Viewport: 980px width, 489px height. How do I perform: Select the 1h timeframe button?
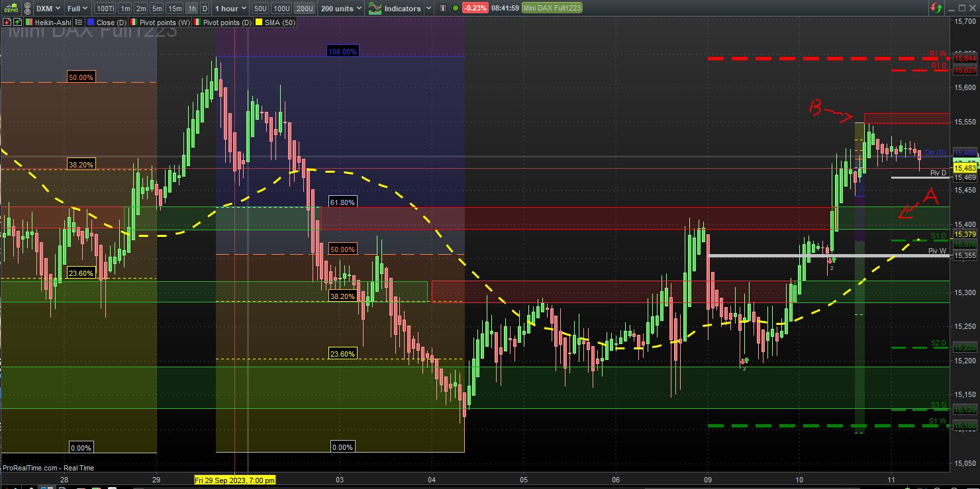tap(191, 9)
